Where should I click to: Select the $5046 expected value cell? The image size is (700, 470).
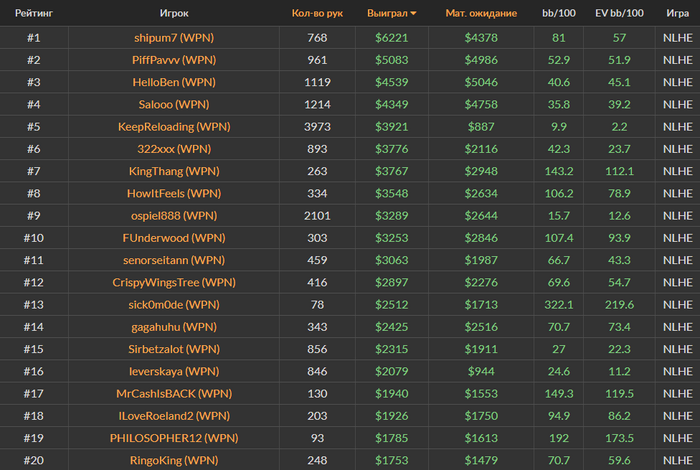[481, 82]
